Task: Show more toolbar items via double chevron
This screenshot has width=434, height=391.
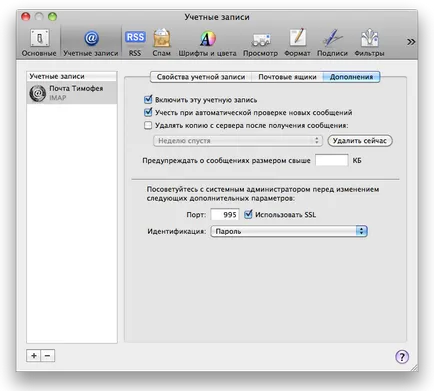Action: tap(411, 42)
